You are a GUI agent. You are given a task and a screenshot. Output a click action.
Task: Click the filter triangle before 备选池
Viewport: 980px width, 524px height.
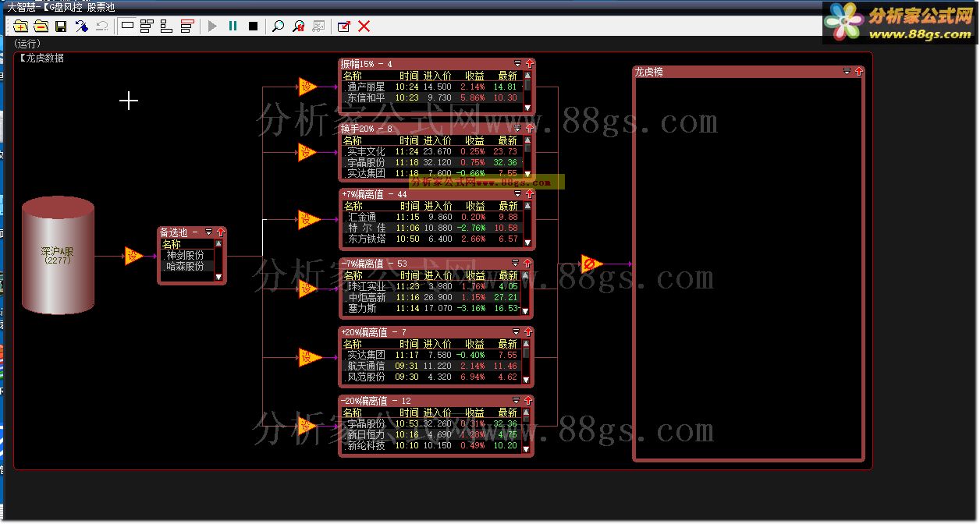(x=133, y=256)
